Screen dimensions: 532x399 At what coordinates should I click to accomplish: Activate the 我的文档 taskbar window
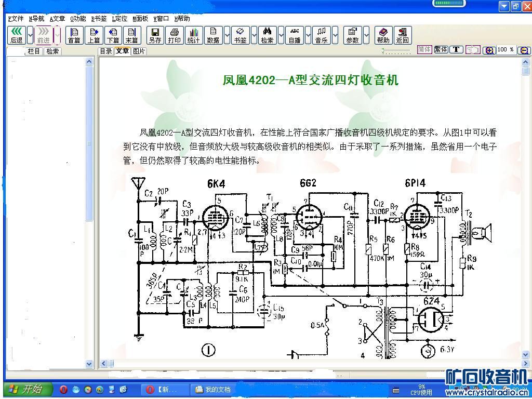point(213,390)
